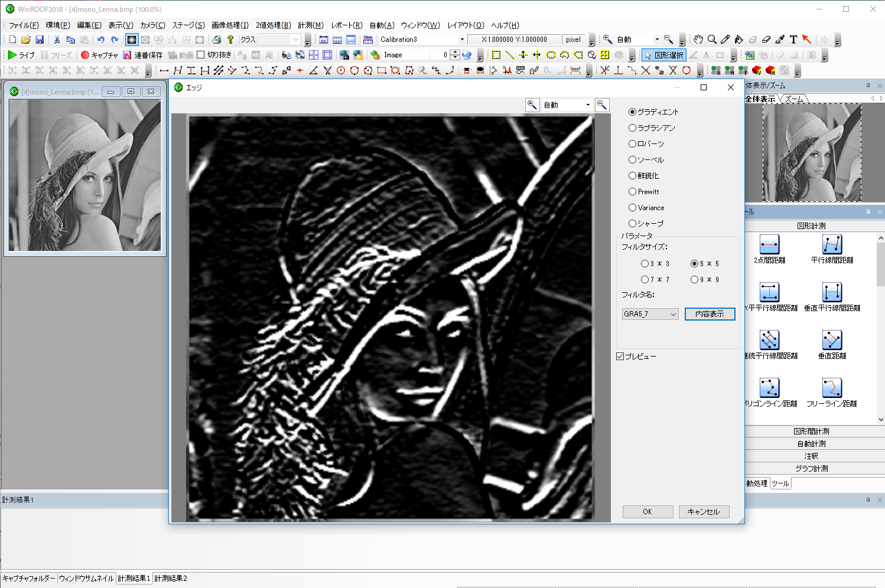Screen dimensions: 885x588
Task: Choose the 9 × 9 filter size
Action: (x=694, y=279)
